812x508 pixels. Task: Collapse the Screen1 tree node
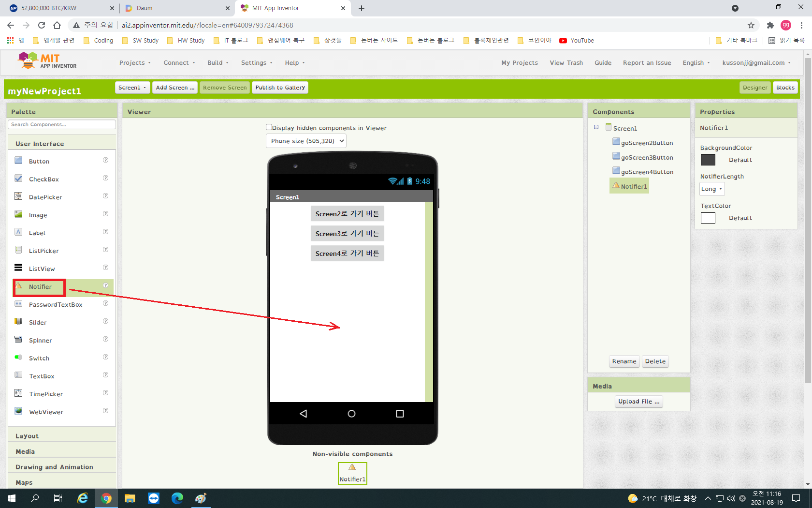coord(596,127)
